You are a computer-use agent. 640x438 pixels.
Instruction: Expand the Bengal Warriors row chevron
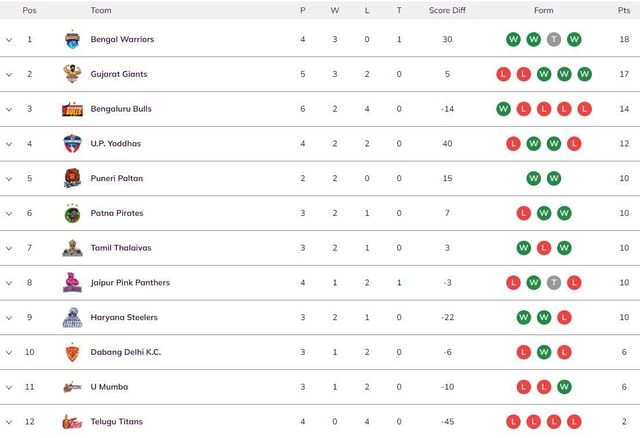click(x=9, y=40)
